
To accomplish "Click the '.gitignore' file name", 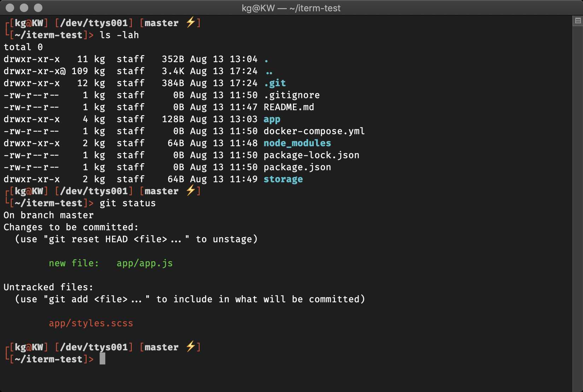I will tap(292, 95).
